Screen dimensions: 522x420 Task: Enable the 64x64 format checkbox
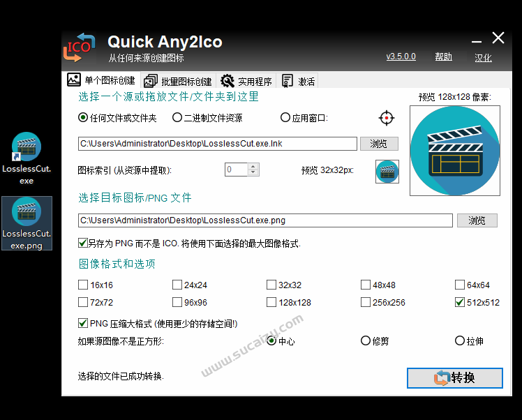460,285
